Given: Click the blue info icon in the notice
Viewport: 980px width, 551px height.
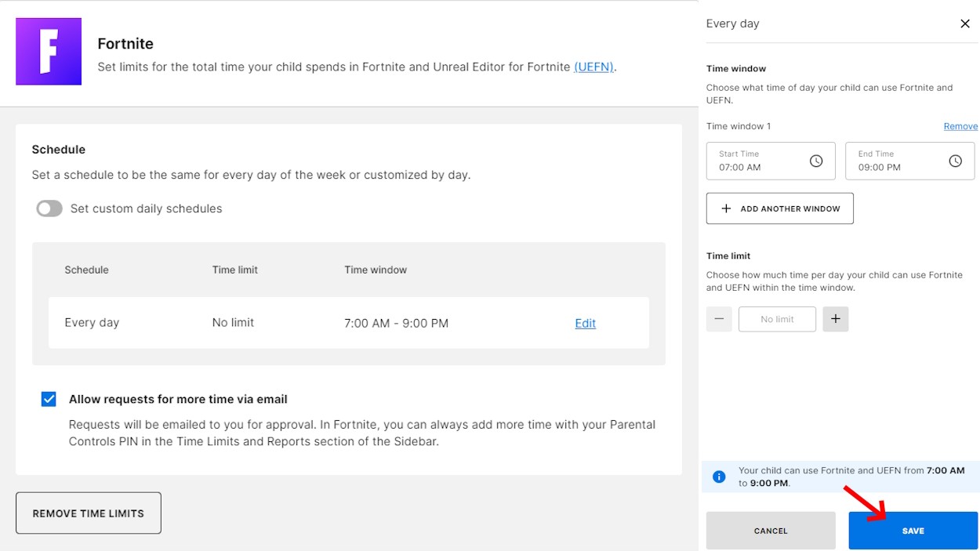Looking at the screenshot, I should click(719, 477).
